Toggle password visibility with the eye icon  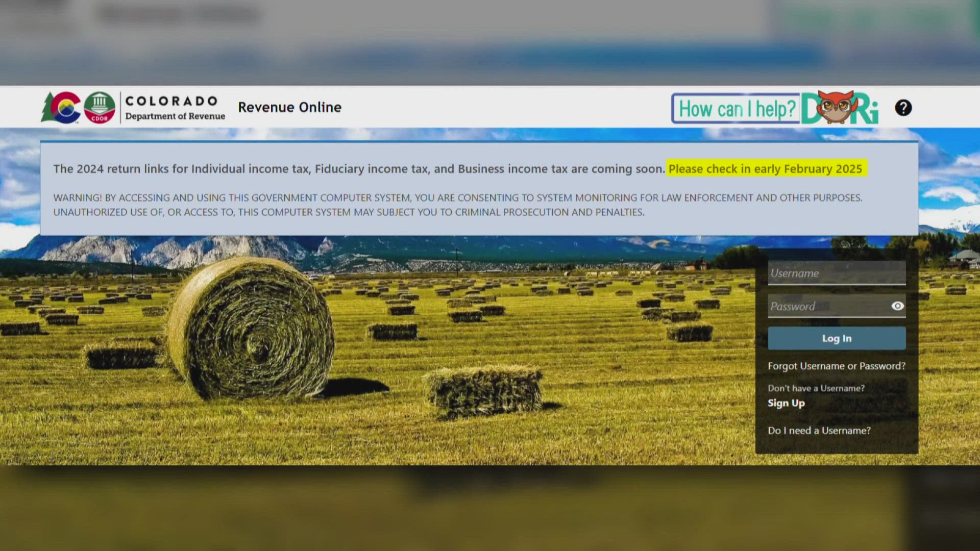(896, 306)
